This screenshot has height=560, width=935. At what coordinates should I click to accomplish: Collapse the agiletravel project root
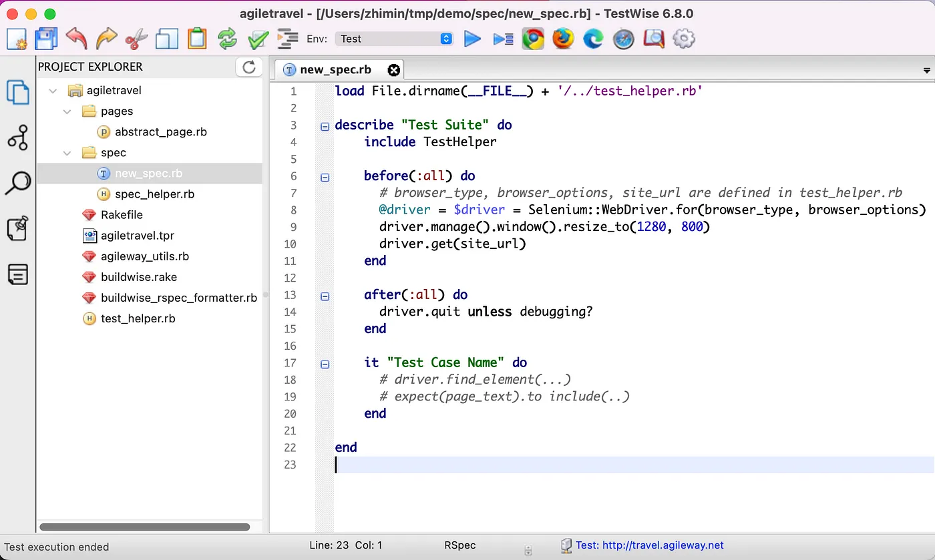pyautogui.click(x=53, y=91)
